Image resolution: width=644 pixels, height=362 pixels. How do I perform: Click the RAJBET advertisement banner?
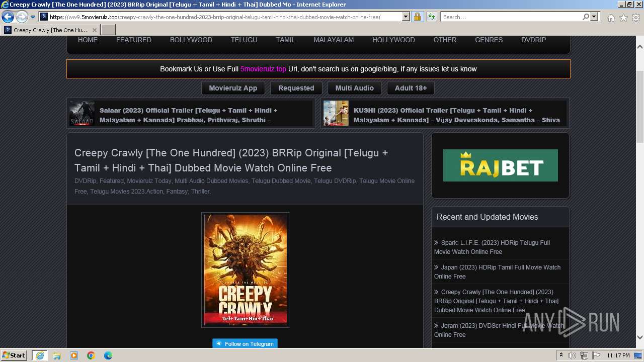click(501, 165)
